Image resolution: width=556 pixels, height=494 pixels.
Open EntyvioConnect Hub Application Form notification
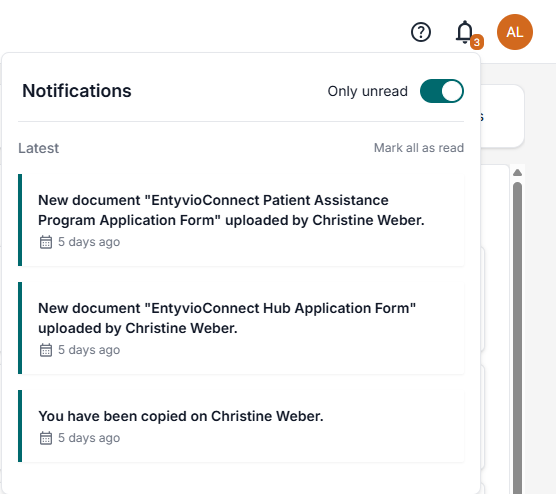(241, 328)
